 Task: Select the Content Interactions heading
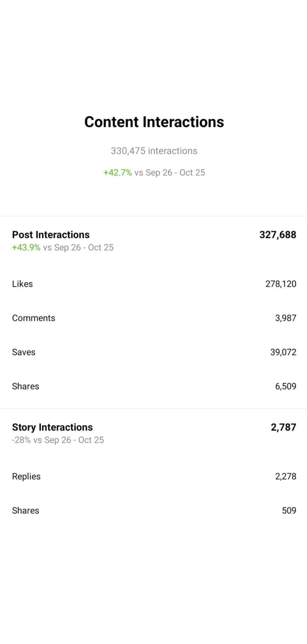tap(154, 122)
